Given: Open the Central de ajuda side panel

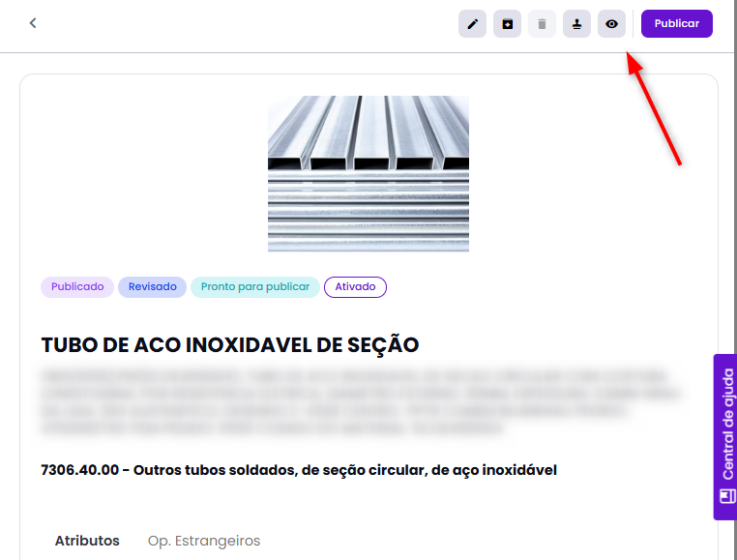Looking at the screenshot, I should pyautogui.click(x=726, y=426).
